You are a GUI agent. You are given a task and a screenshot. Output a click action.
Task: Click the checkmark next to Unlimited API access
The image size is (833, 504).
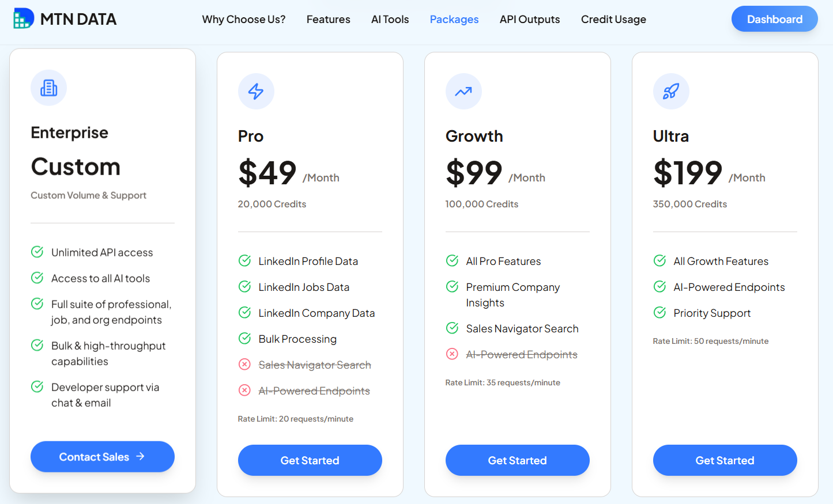tap(37, 252)
